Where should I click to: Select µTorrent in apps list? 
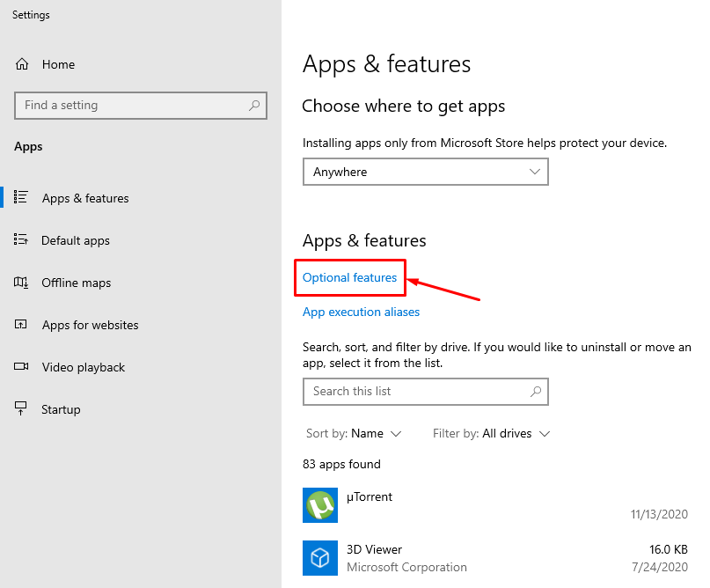495,505
